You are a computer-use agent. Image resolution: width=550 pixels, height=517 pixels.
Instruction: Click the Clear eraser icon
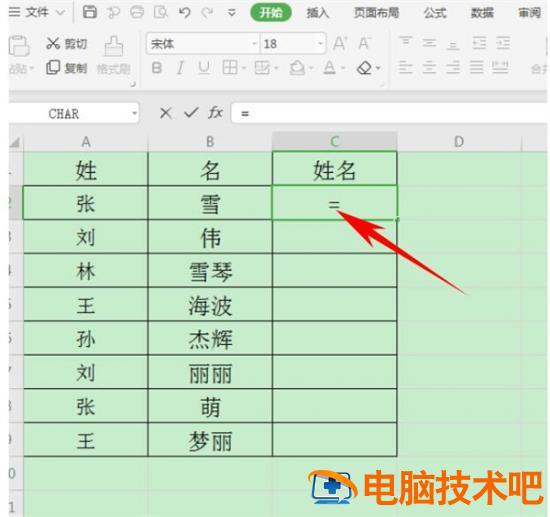(x=365, y=67)
